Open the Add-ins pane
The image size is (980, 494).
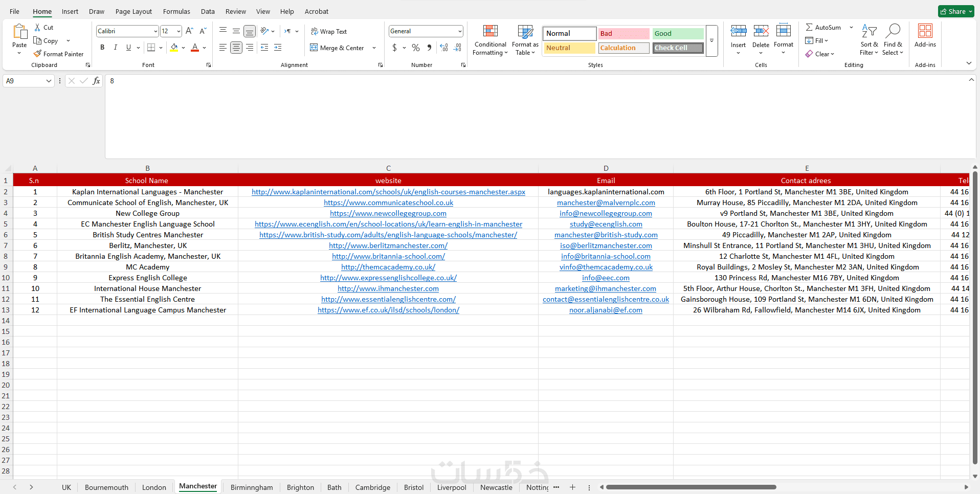click(925, 36)
